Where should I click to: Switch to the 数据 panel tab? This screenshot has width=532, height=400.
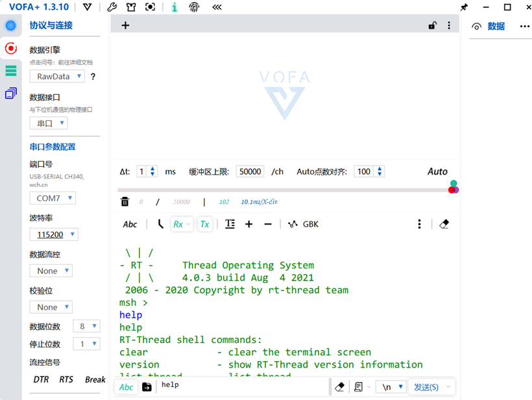(495, 26)
